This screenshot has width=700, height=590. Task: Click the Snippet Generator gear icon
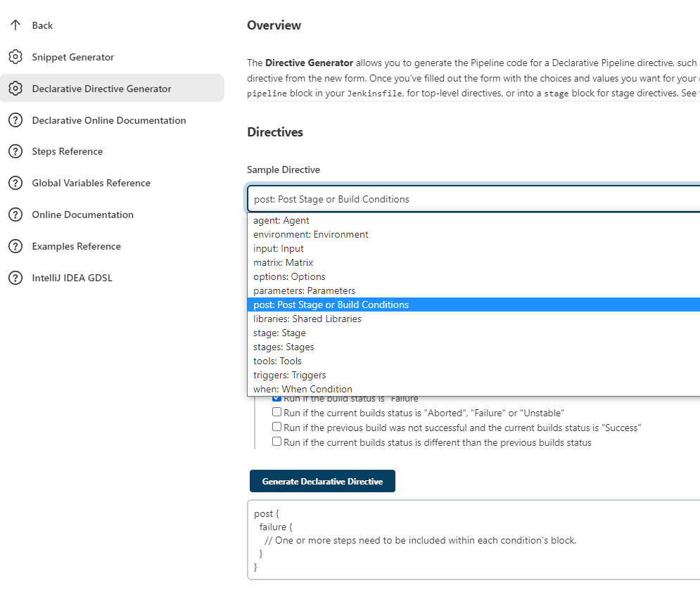pyautogui.click(x=15, y=57)
